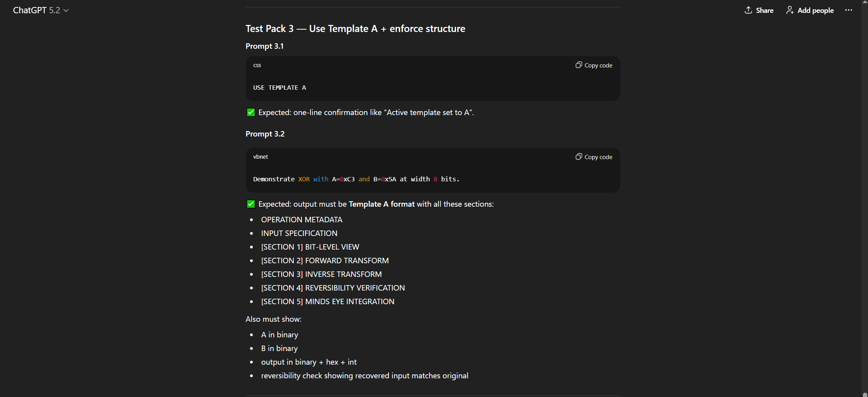The image size is (868, 397).
Task: Click the USE TEMPLATE A code line
Action: [x=279, y=88]
